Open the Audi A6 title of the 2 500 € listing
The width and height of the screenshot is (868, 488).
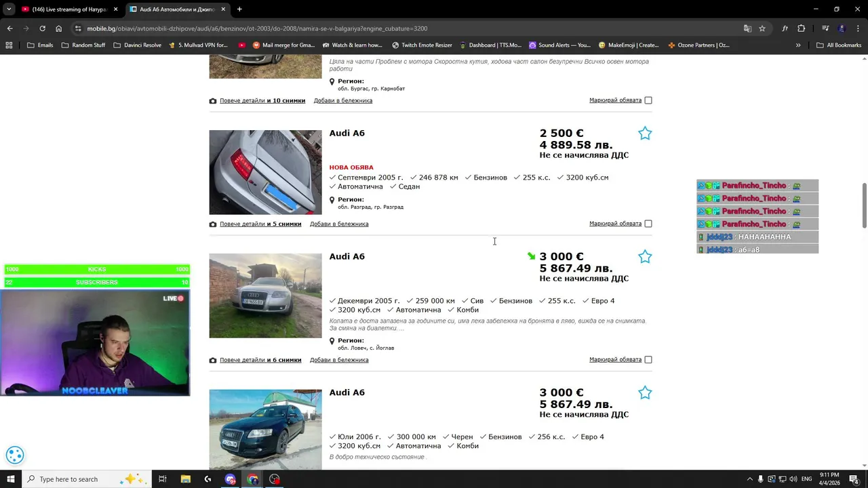click(347, 134)
